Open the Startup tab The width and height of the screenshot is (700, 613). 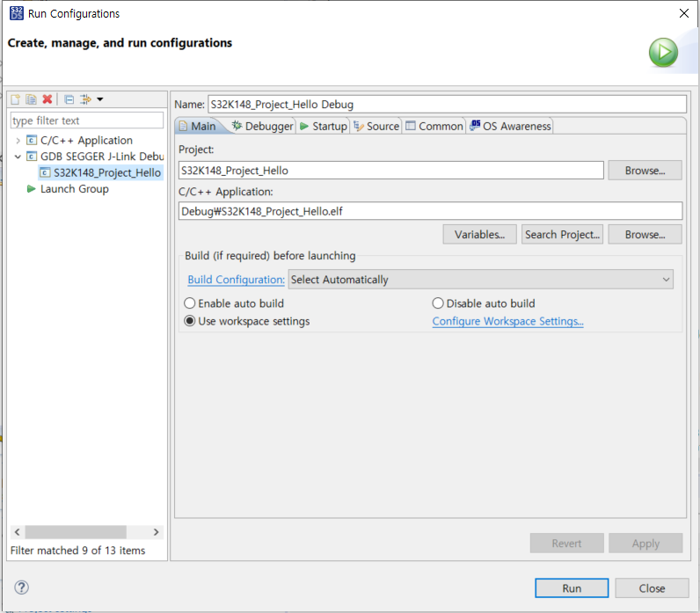pos(323,127)
